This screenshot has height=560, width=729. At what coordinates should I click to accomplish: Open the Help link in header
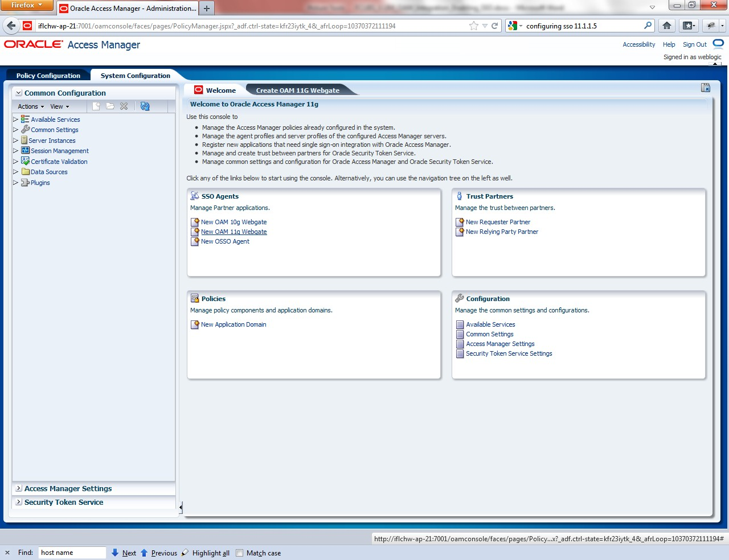coord(669,44)
